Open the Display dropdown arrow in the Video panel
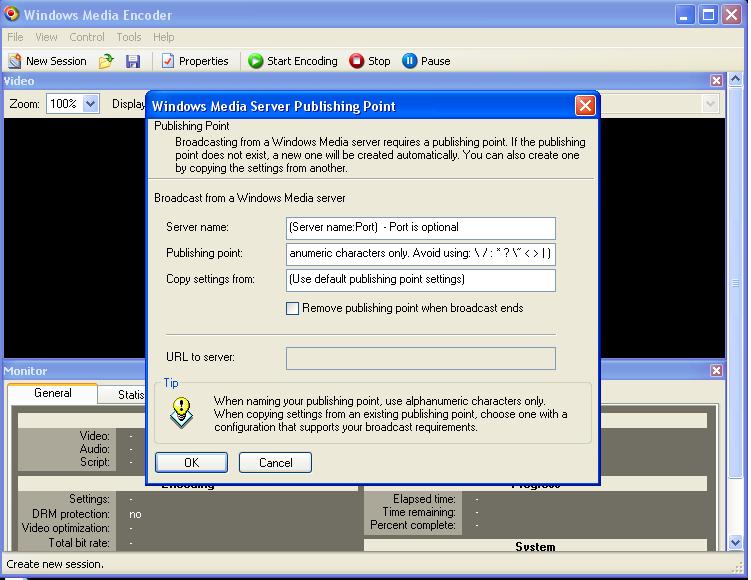 click(x=710, y=103)
